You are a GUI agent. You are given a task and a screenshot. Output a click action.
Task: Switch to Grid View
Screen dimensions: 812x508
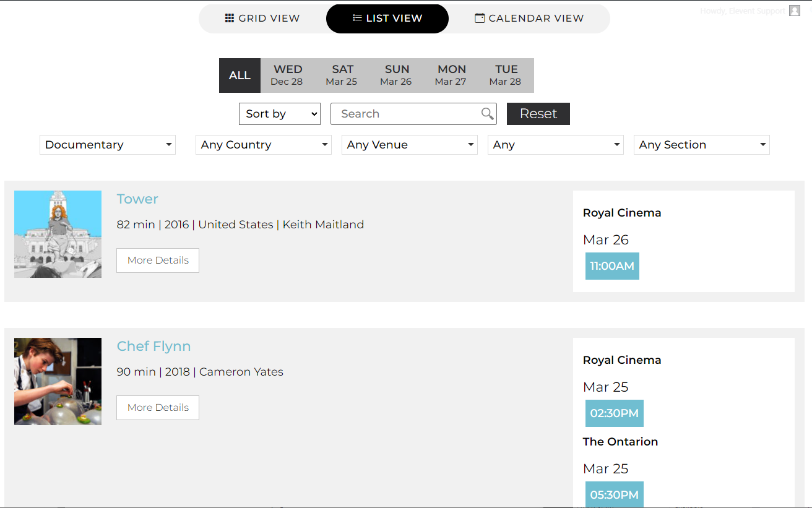click(262, 19)
